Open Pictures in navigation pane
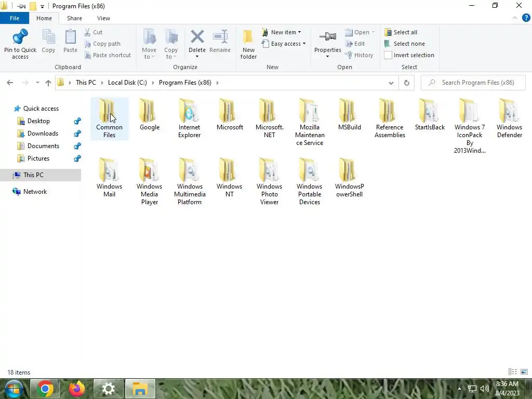 click(38, 158)
